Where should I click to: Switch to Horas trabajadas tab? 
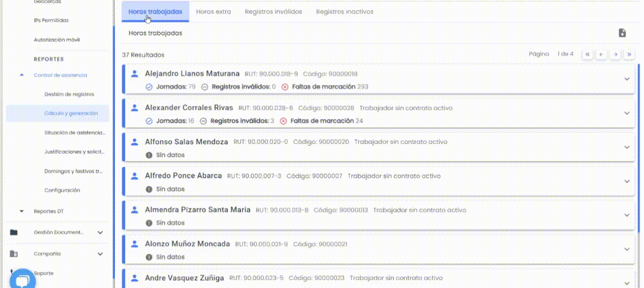[155, 12]
